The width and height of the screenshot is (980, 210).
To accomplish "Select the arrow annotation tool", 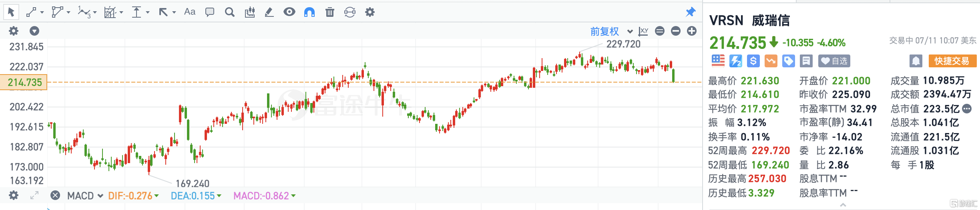I will (x=163, y=12).
